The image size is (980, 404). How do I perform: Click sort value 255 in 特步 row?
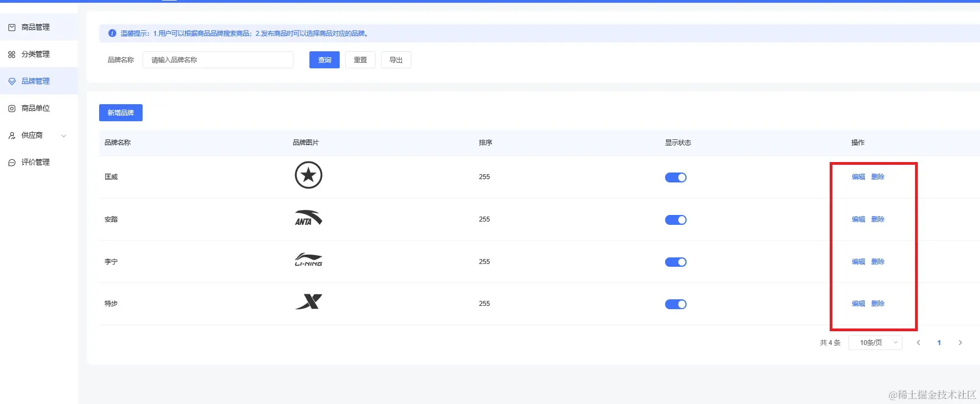click(x=484, y=304)
